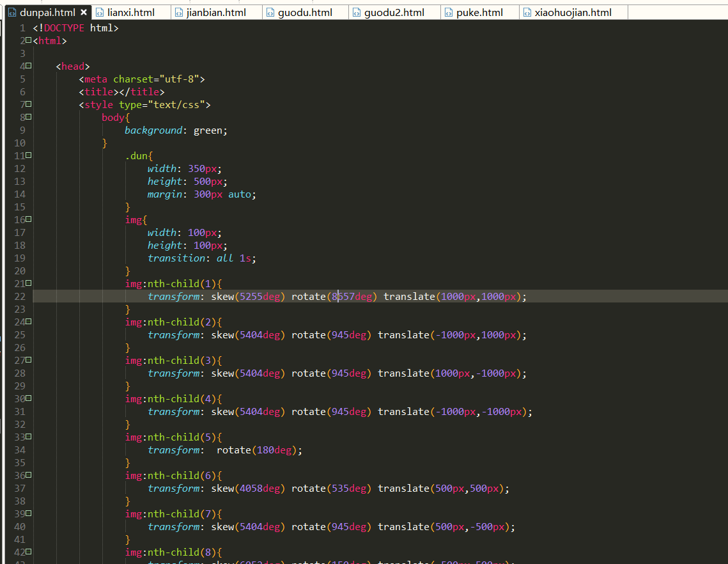This screenshot has height=564, width=728.
Task: Collapse the nth-child(6) fold on line 36
Action: (28, 475)
